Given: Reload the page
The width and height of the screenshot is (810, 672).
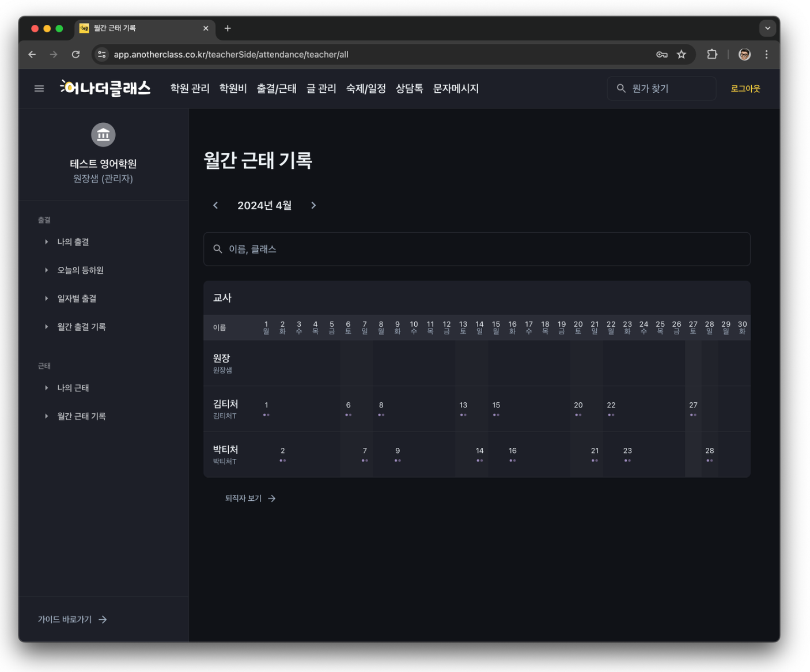Looking at the screenshot, I should click(75, 55).
